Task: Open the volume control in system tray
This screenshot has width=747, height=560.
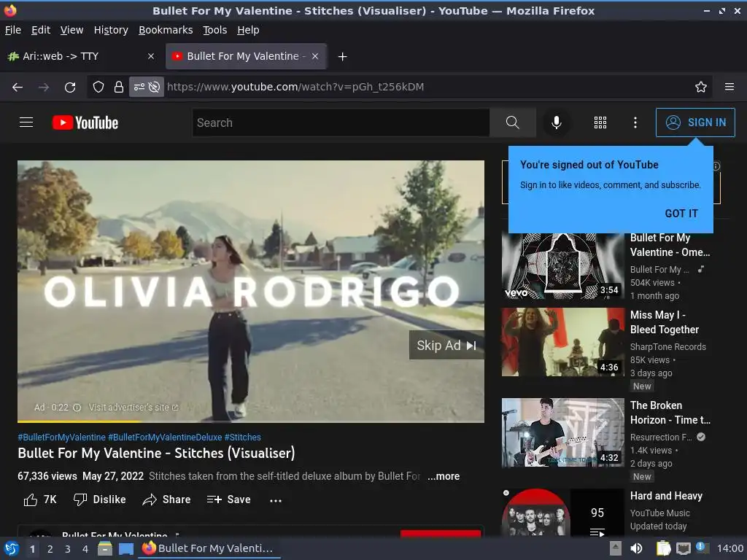Action: [x=635, y=548]
